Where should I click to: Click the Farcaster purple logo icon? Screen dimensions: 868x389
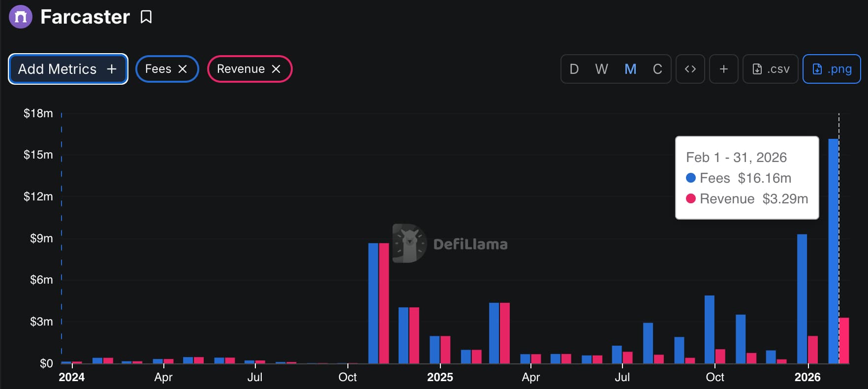(x=21, y=17)
